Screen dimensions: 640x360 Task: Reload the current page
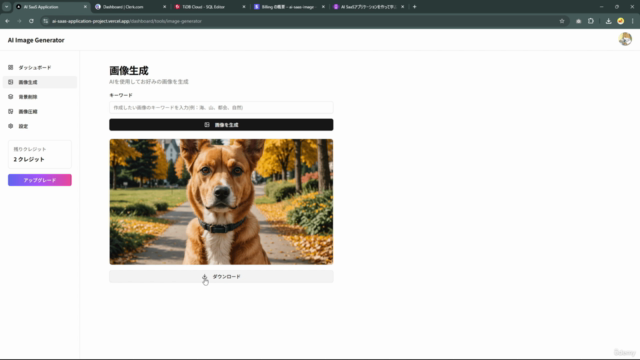(31, 21)
